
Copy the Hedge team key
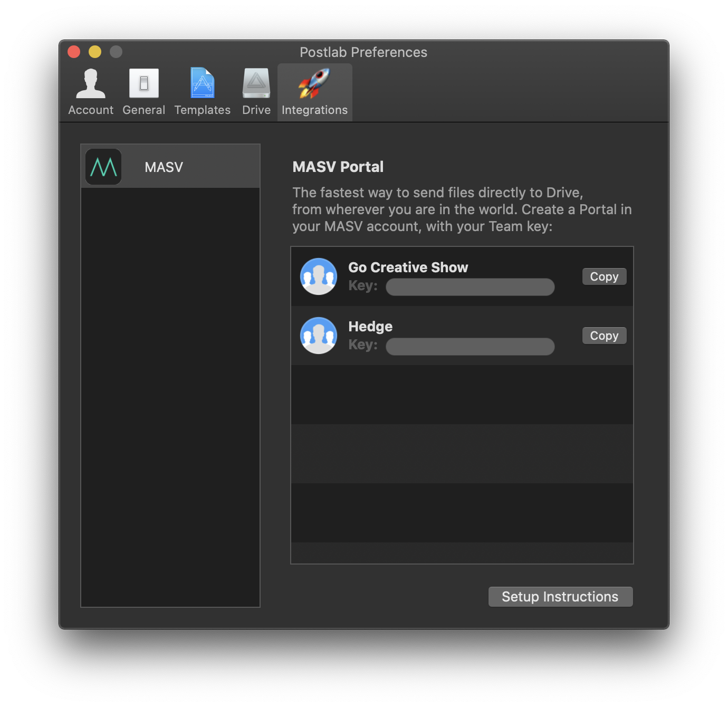(605, 336)
